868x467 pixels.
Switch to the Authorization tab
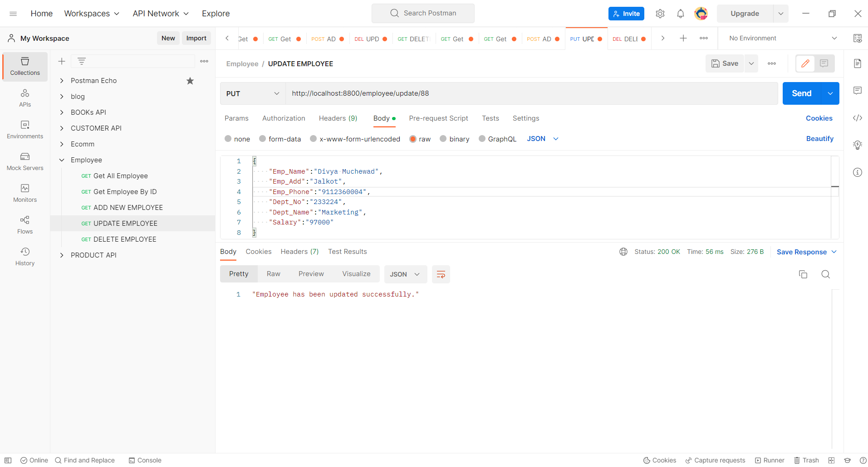283,118
